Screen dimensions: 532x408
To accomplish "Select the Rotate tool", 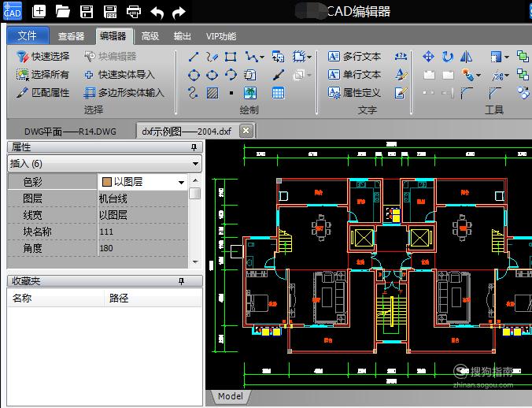I will click(448, 57).
